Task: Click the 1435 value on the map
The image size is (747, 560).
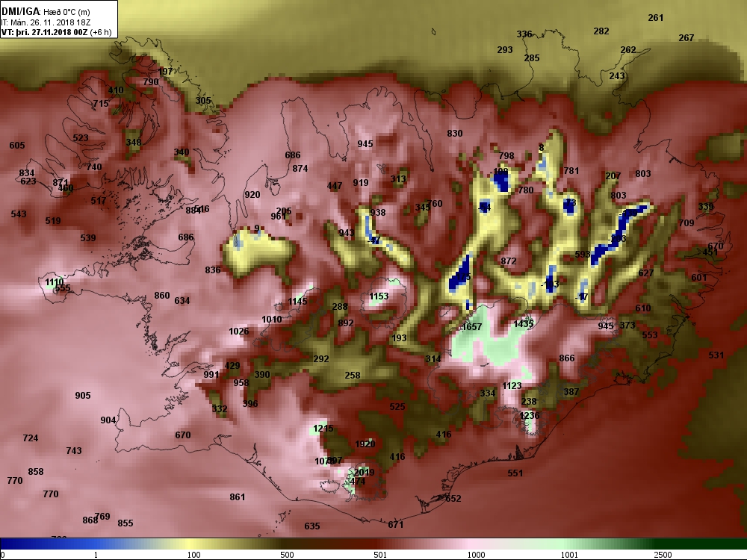Action: 524,324
